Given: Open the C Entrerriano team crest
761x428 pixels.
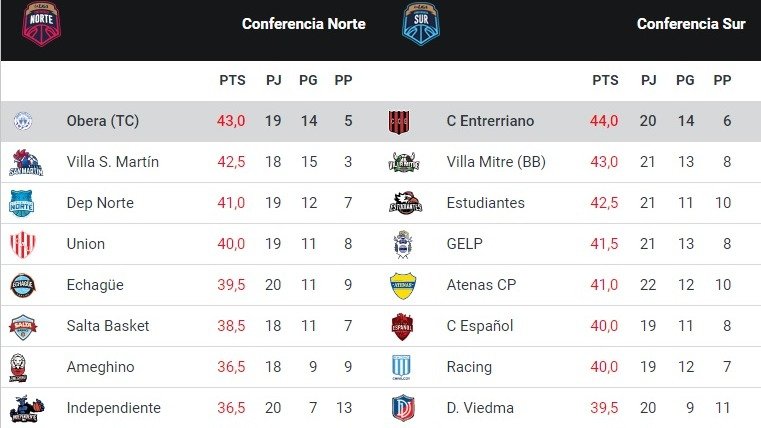Looking at the screenshot, I should (399, 121).
